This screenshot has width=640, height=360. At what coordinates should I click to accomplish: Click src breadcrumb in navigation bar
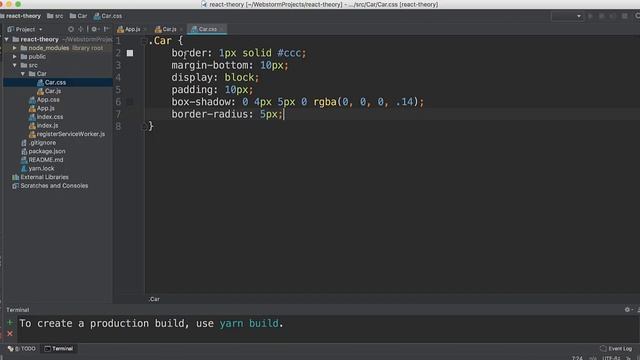click(55, 16)
